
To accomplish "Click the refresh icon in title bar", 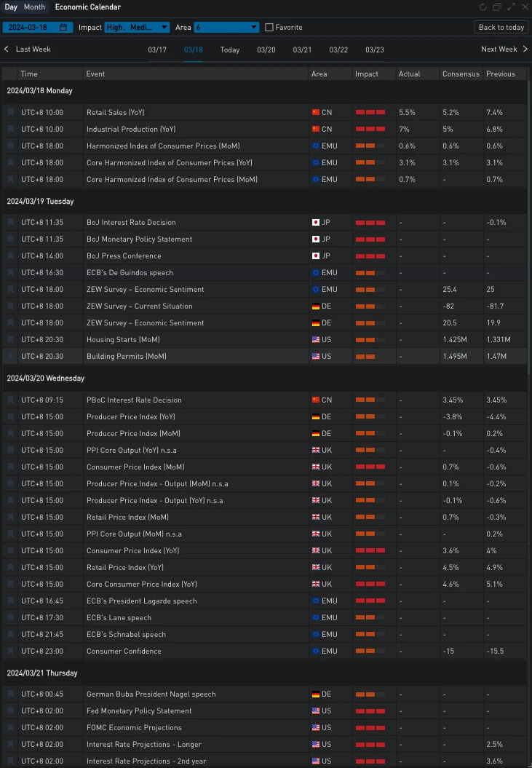I will tap(483, 7).
